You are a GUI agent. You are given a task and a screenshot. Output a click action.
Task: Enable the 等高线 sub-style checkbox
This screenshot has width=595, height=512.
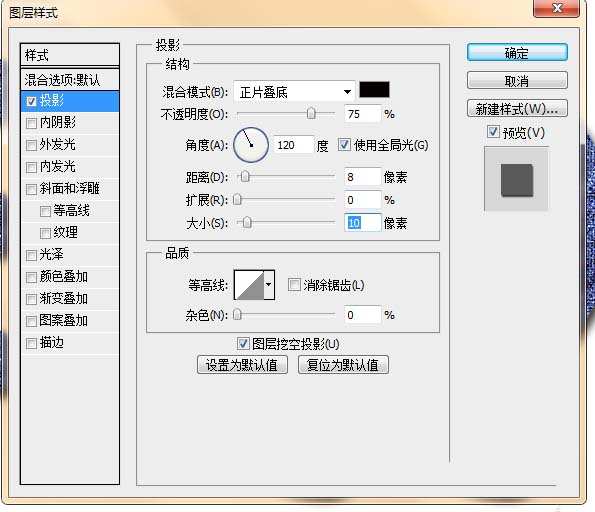tap(45, 211)
